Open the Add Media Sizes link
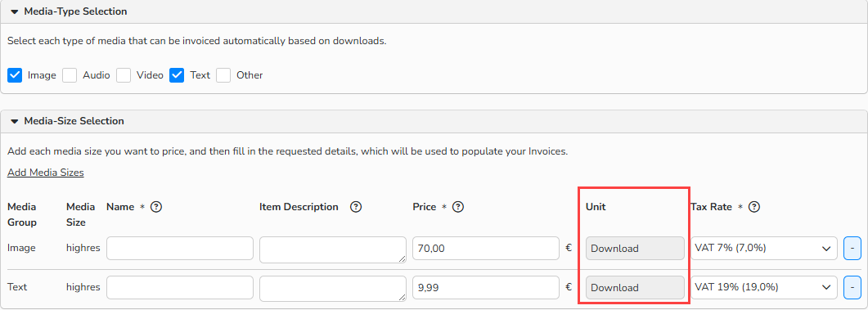The height and width of the screenshot is (310, 868). (x=45, y=173)
